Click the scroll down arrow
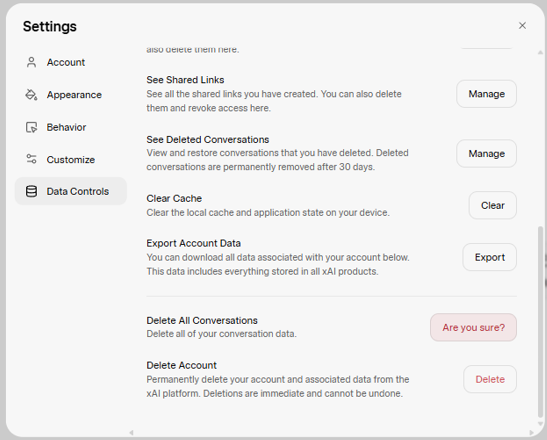 [x=540, y=424]
